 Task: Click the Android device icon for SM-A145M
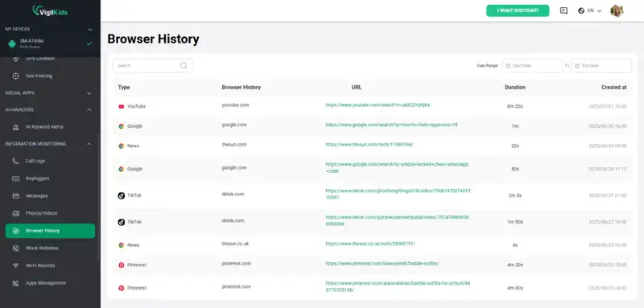tap(12, 43)
